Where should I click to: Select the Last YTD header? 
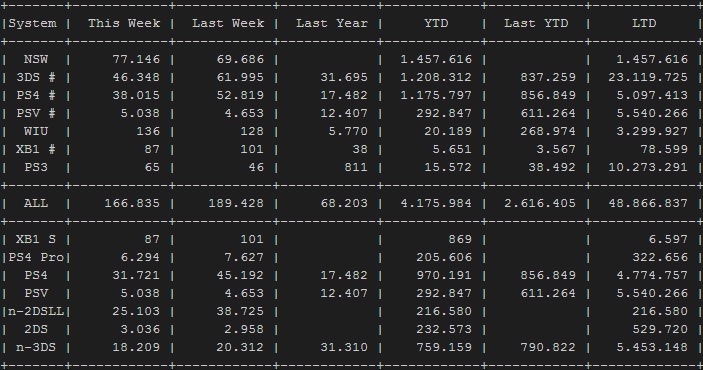point(536,23)
